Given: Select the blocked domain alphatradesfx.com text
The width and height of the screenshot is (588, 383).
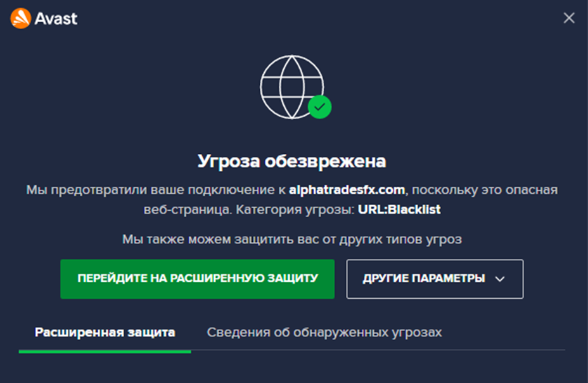Looking at the screenshot, I should click(347, 190).
